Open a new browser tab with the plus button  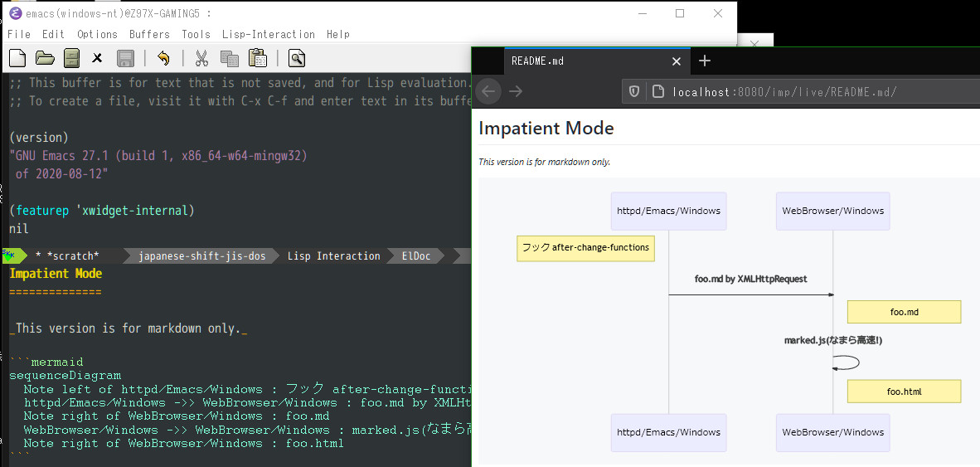coord(705,61)
